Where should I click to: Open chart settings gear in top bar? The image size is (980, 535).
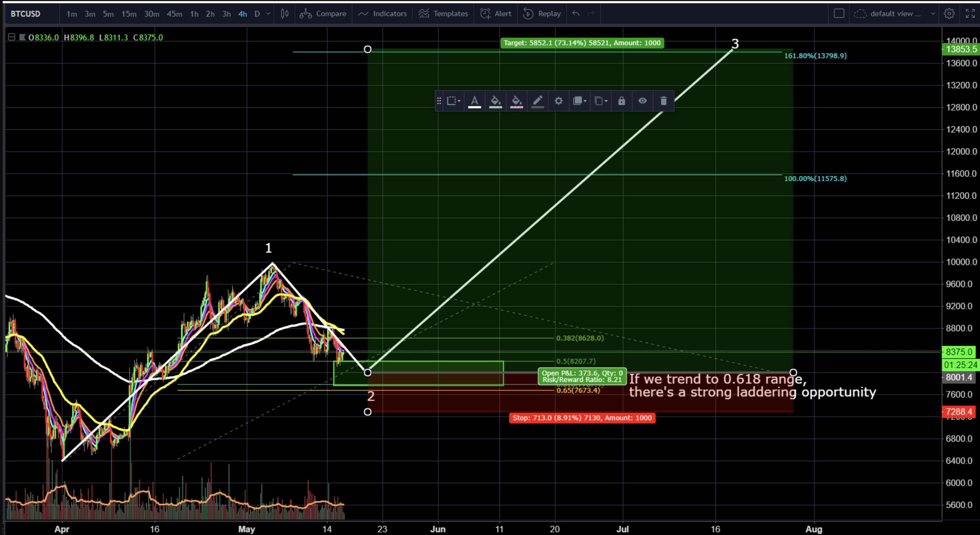point(949,14)
